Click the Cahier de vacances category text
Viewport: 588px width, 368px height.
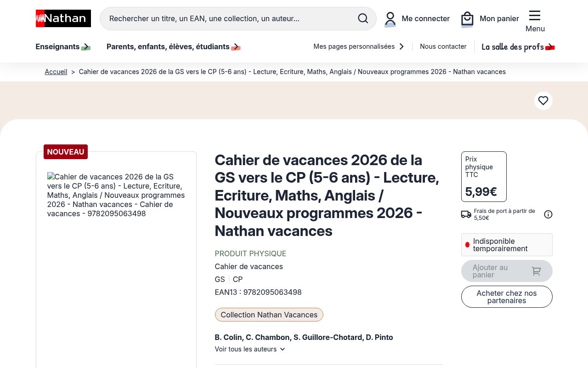click(x=249, y=266)
